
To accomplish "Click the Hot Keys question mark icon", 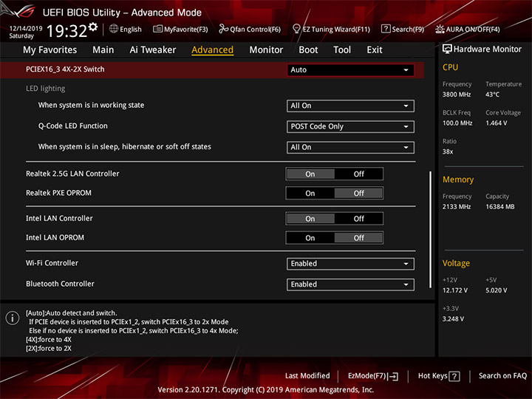I will point(454,376).
